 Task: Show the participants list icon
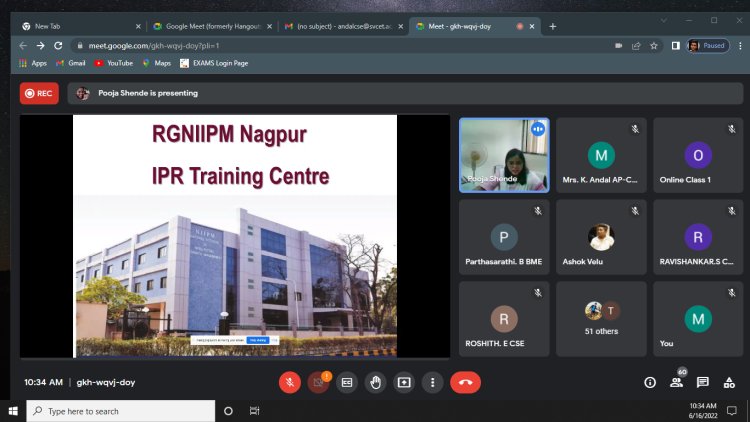pos(676,382)
